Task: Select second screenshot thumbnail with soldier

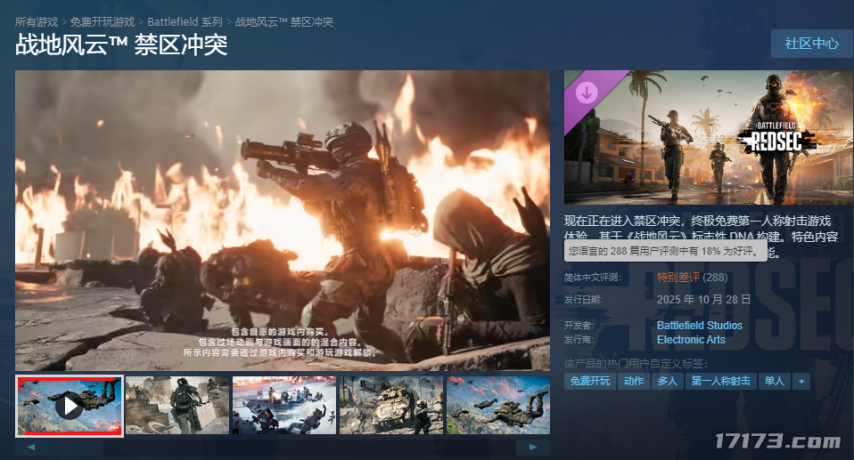Action: pyautogui.click(x=177, y=405)
